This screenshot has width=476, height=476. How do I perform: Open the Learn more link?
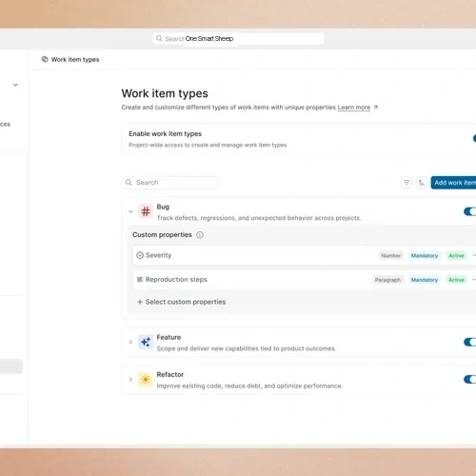(354, 108)
